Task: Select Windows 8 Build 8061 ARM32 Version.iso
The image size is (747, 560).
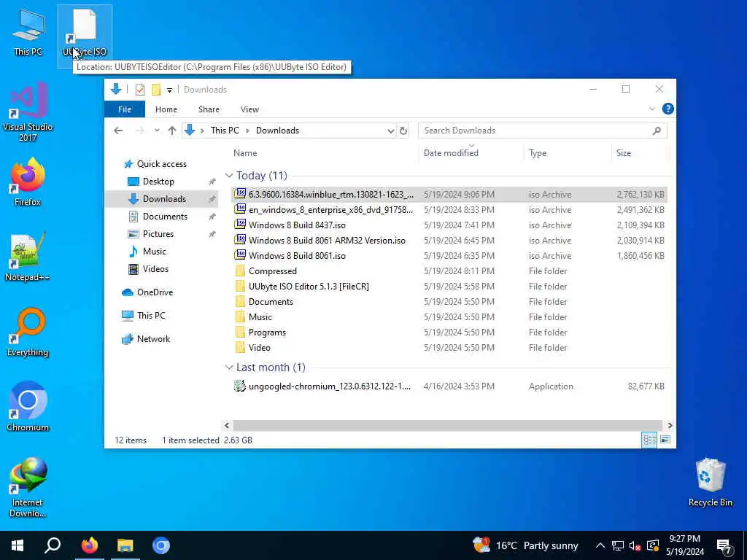Action: click(327, 241)
